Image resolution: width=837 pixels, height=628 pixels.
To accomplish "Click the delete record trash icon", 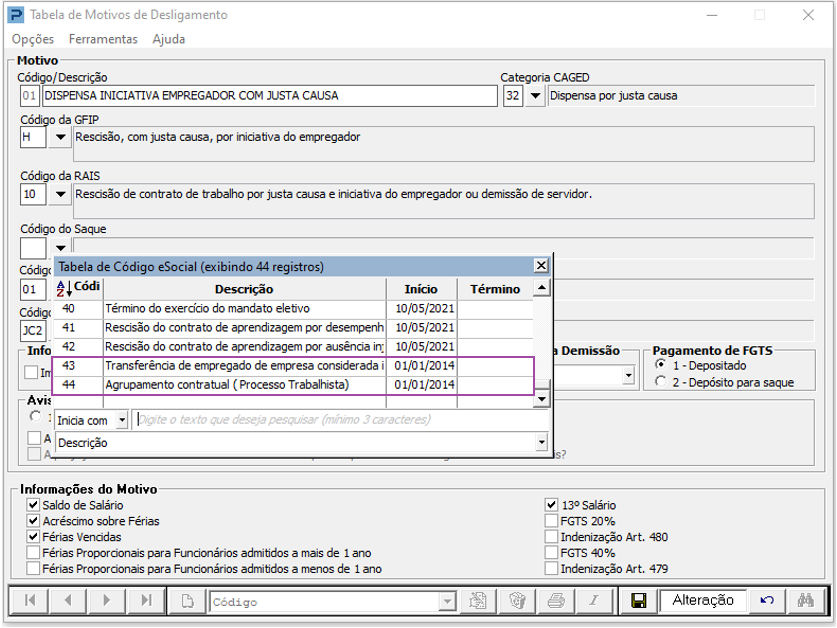I will pyautogui.click(x=517, y=601).
